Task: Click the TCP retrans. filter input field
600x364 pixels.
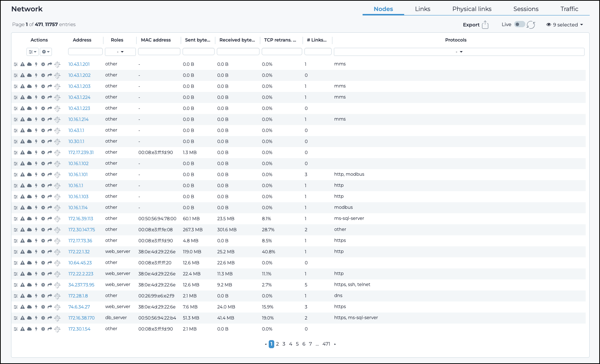Action: tap(282, 52)
